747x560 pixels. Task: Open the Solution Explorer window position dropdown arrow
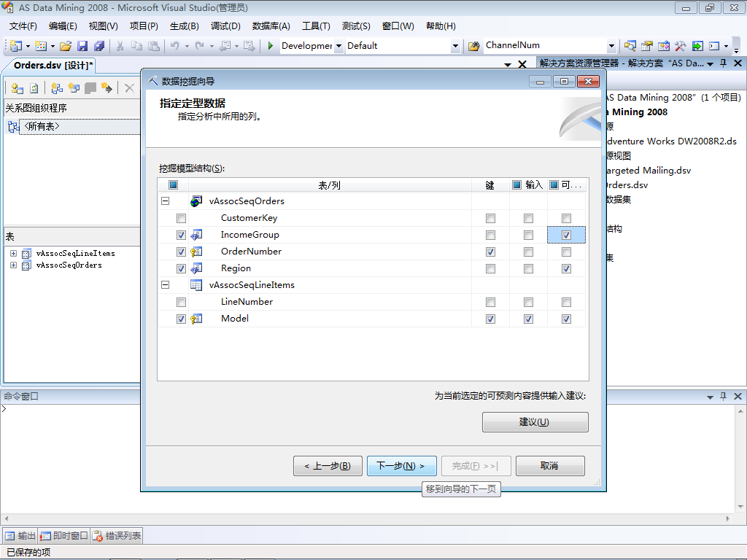(x=710, y=64)
